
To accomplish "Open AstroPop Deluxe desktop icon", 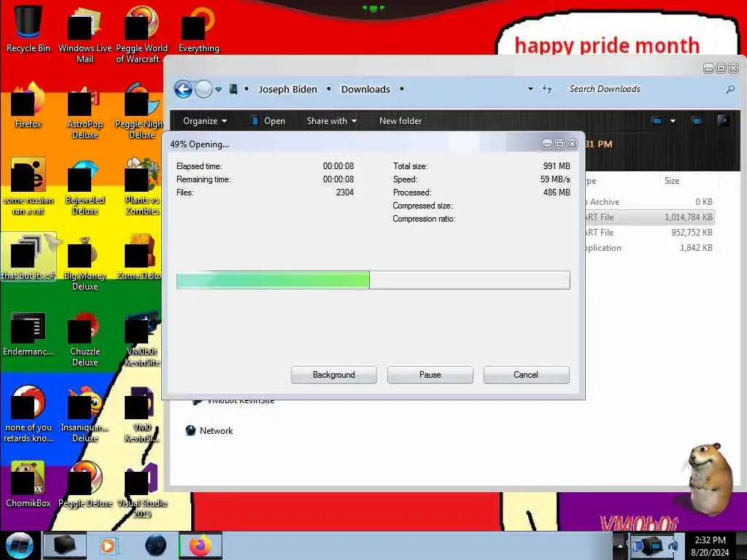I will click(85, 111).
